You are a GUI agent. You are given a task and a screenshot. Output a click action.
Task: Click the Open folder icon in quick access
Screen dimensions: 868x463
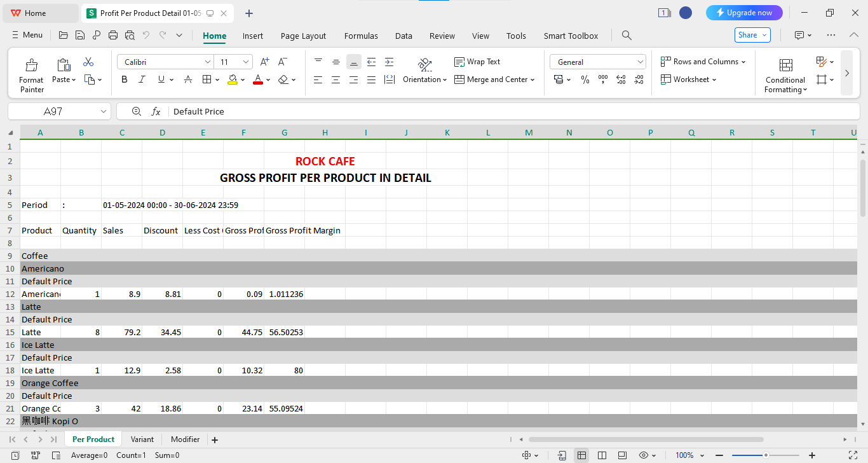click(63, 36)
